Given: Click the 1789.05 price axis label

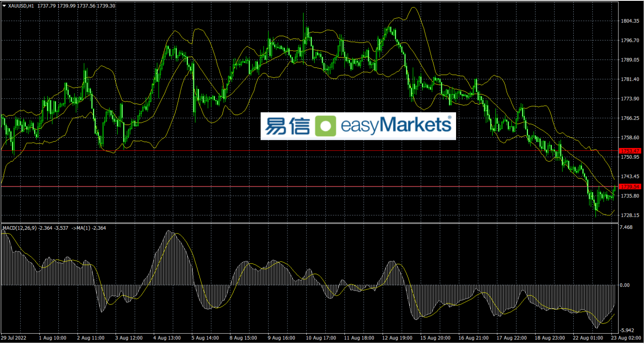Looking at the screenshot, I should point(629,60).
